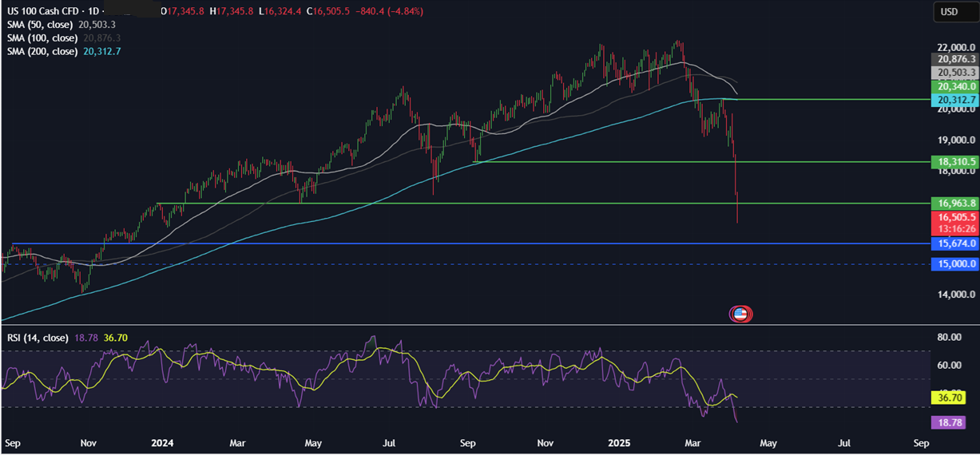Click the 20,503.3 SMA price label
Screen dimensions: 980x455
tap(954, 72)
